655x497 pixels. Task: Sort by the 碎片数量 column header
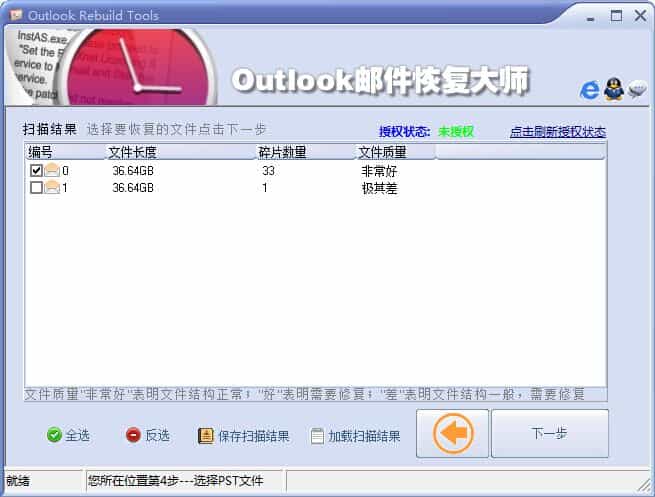point(305,152)
